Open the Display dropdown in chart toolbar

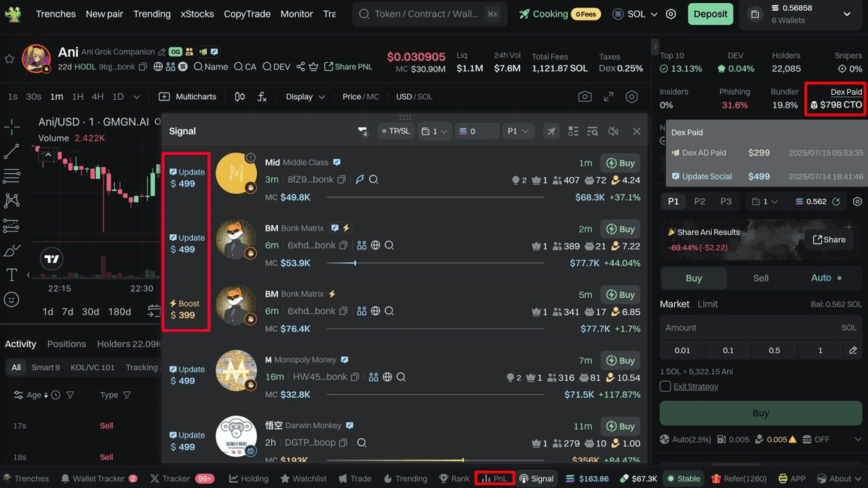coord(305,97)
